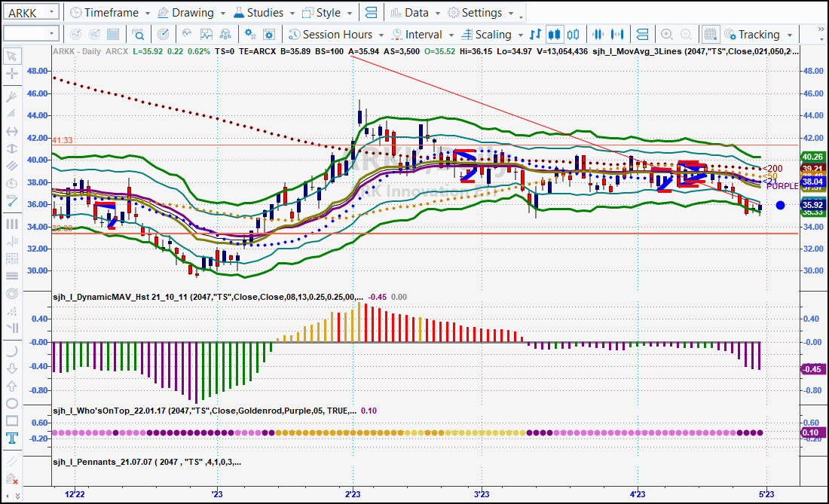Click the -0.45 histogram value label
The width and height of the screenshot is (829, 504).
point(812,369)
